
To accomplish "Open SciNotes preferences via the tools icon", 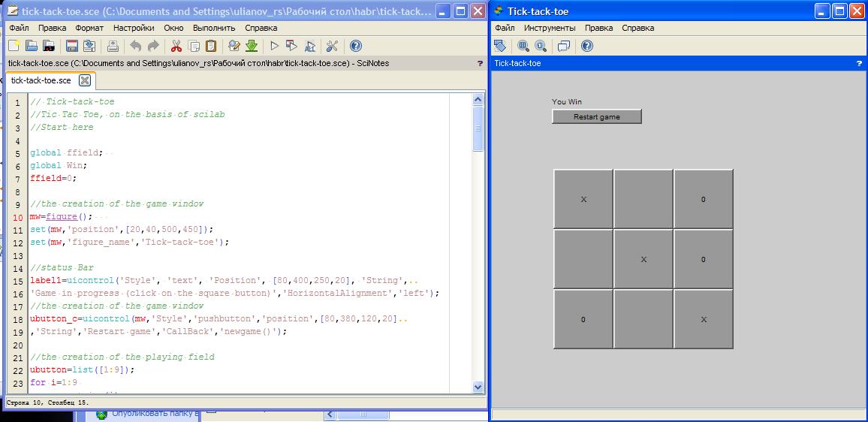I will pyautogui.click(x=332, y=45).
